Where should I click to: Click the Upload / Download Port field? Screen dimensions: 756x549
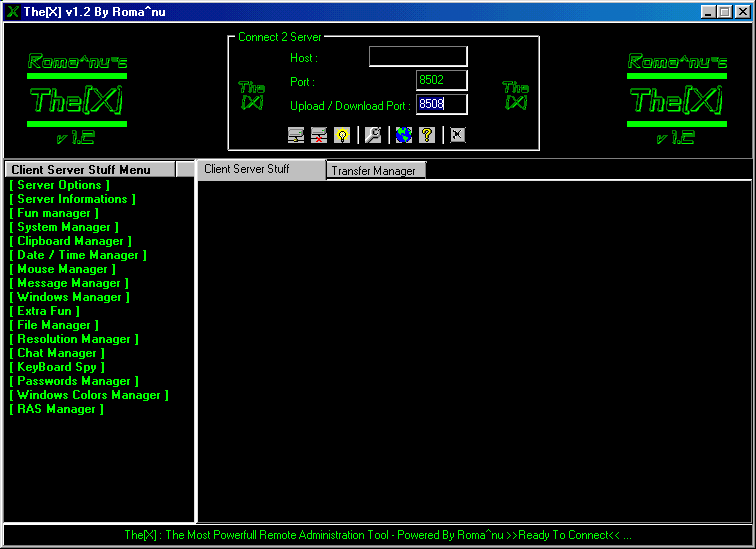click(x=441, y=104)
